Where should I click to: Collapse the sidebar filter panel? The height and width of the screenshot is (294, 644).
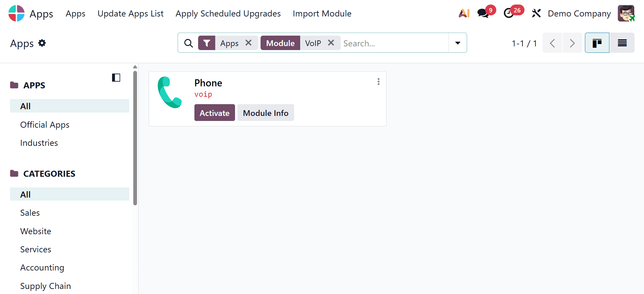click(x=116, y=78)
